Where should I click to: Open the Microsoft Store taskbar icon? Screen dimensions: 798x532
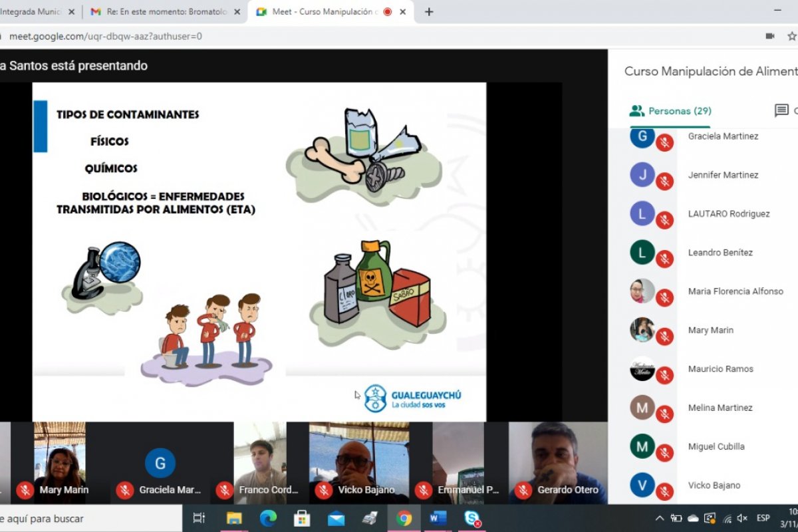[302, 519]
